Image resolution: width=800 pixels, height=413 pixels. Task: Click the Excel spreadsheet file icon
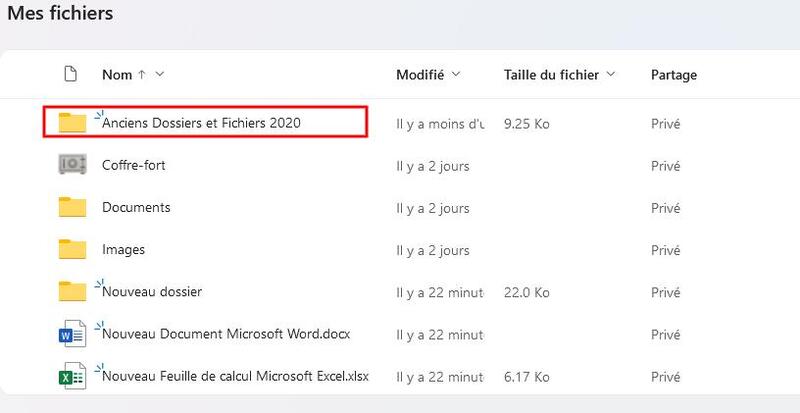pos(72,376)
